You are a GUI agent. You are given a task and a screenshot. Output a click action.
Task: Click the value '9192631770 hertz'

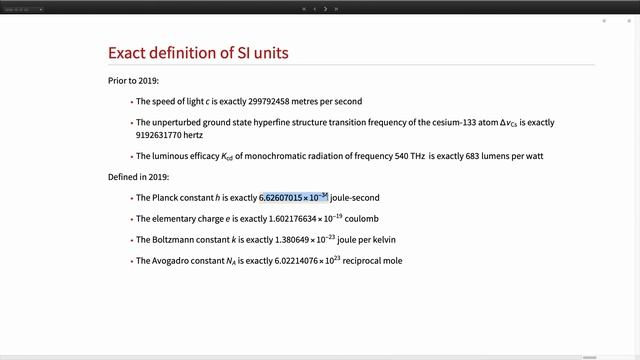[x=169, y=135]
